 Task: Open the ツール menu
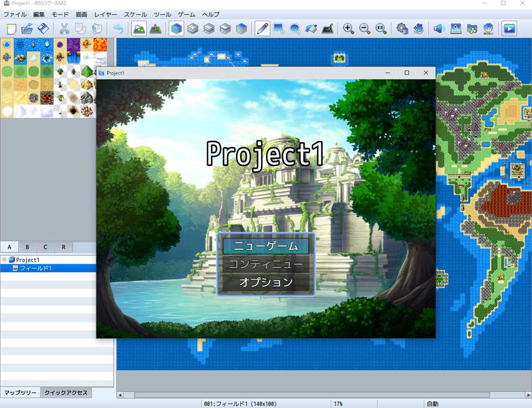[162, 14]
